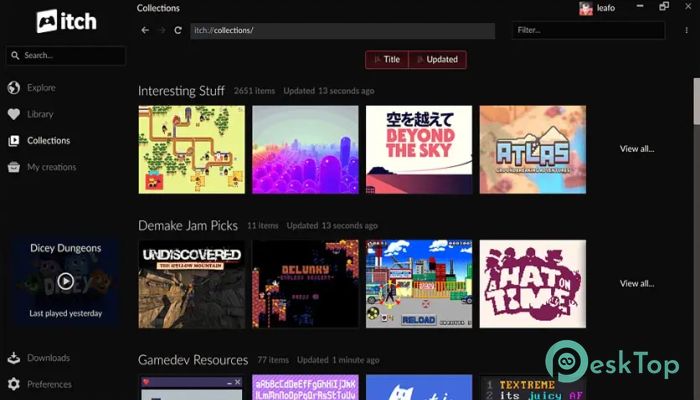The image size is (700, 400).
Task: Click the Filter input field
Action: pos(588,30)
